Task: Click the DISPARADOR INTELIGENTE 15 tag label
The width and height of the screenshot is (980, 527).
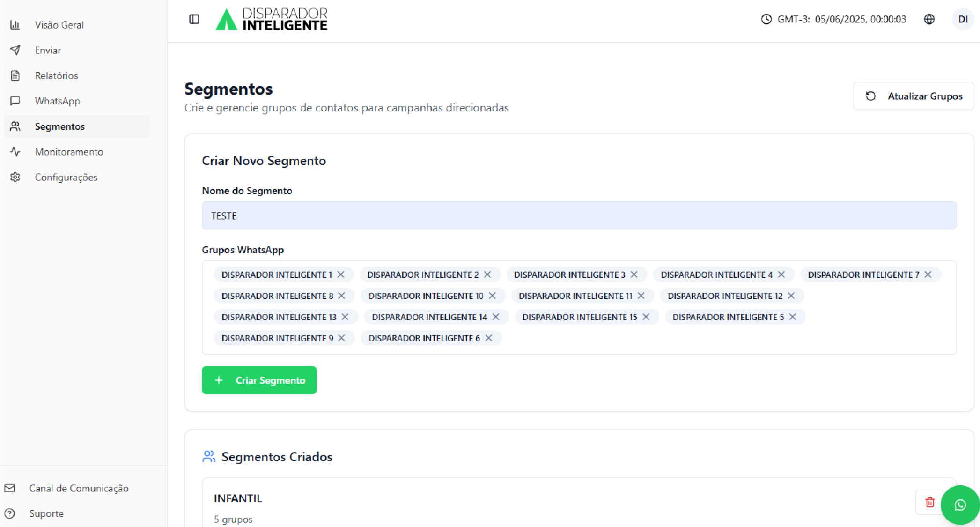Action: (580, 317)
